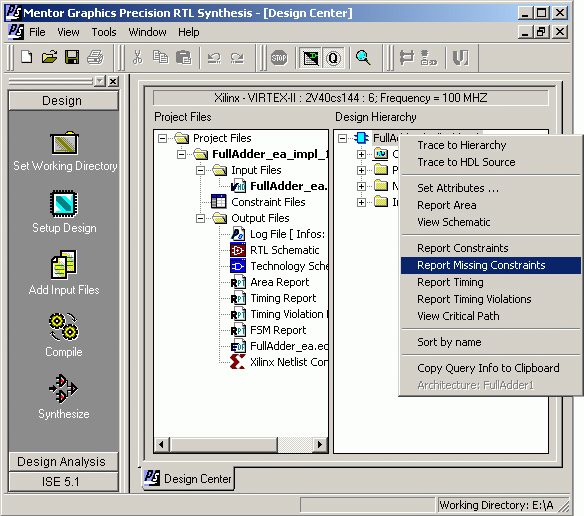Click the Save floppy disk icon
The image size is (584, 516).
point(72,57)
